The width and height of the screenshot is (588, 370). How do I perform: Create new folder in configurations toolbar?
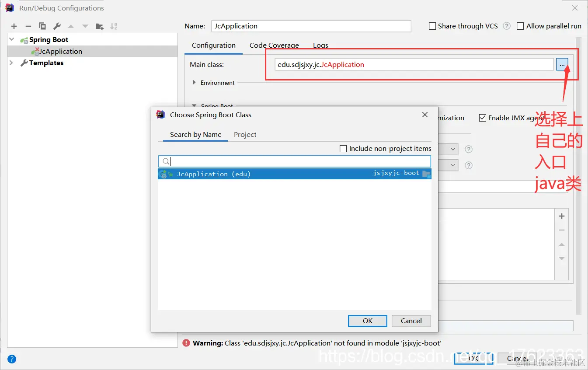(100, 26)
